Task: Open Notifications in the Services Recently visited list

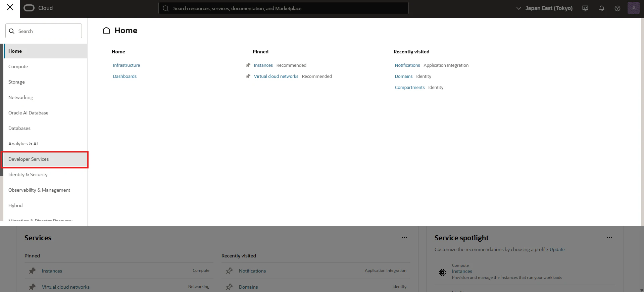Action: click(252, 271)
